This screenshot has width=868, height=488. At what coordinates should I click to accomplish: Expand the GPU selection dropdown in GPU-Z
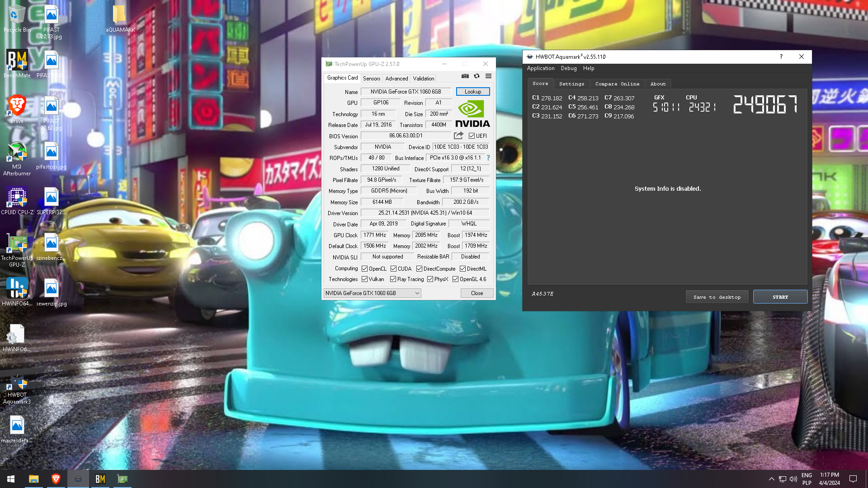click(373, 293)
